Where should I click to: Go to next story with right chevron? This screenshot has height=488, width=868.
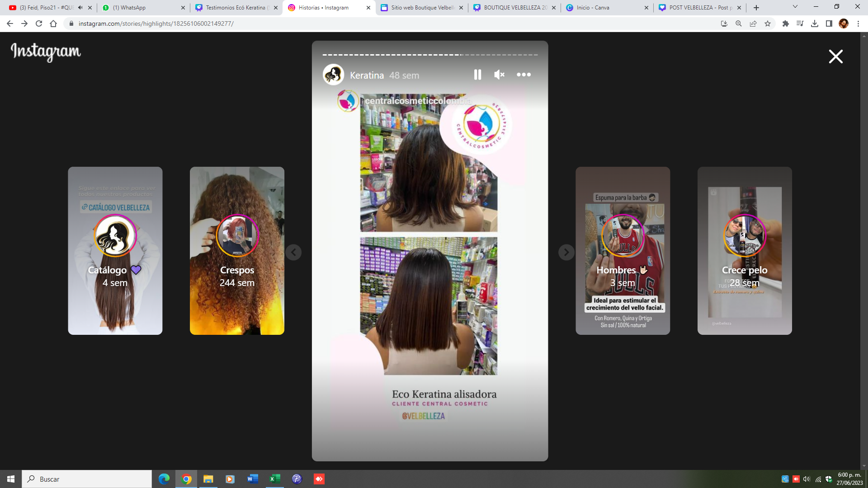click(566, 252)
